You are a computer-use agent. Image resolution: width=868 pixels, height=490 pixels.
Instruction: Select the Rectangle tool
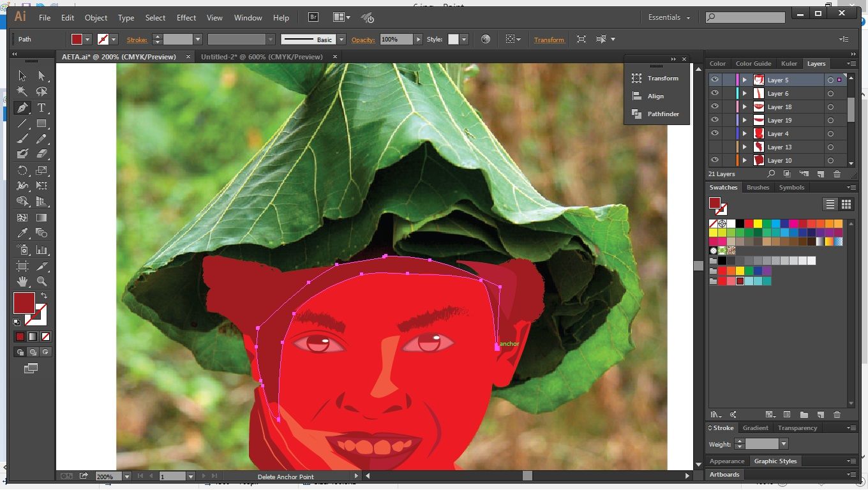coord(41,123)
